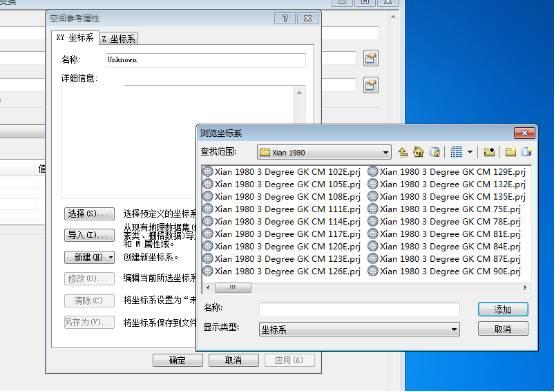Click the 名称 field showing Unknown
The height and width of the screenshot is (392, 555).
click(206, 60)
